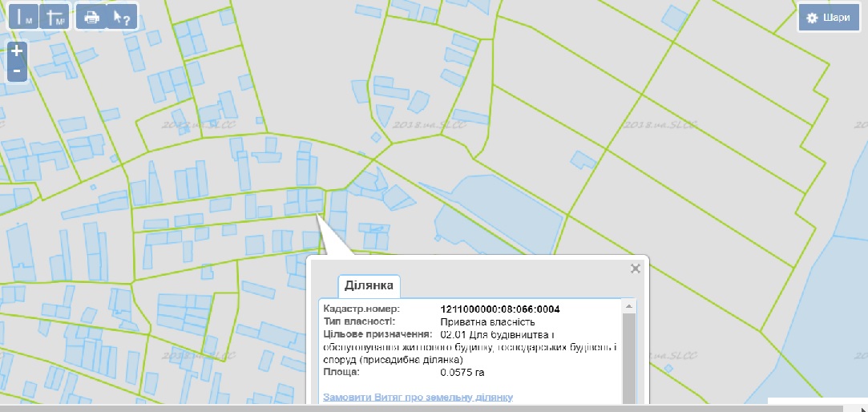Select the distance measurement tool

pyautogui.click(x=22, y=18)
